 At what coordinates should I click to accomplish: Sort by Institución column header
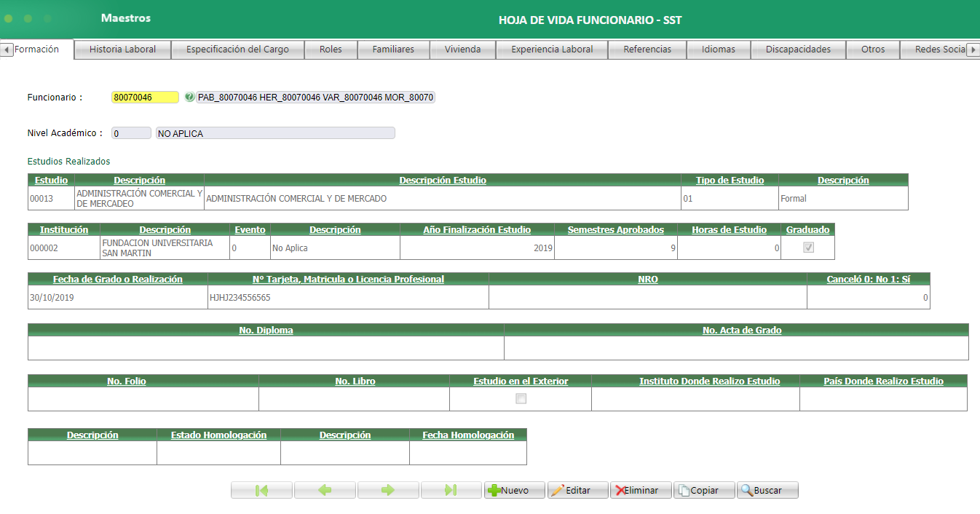[64, 229]
